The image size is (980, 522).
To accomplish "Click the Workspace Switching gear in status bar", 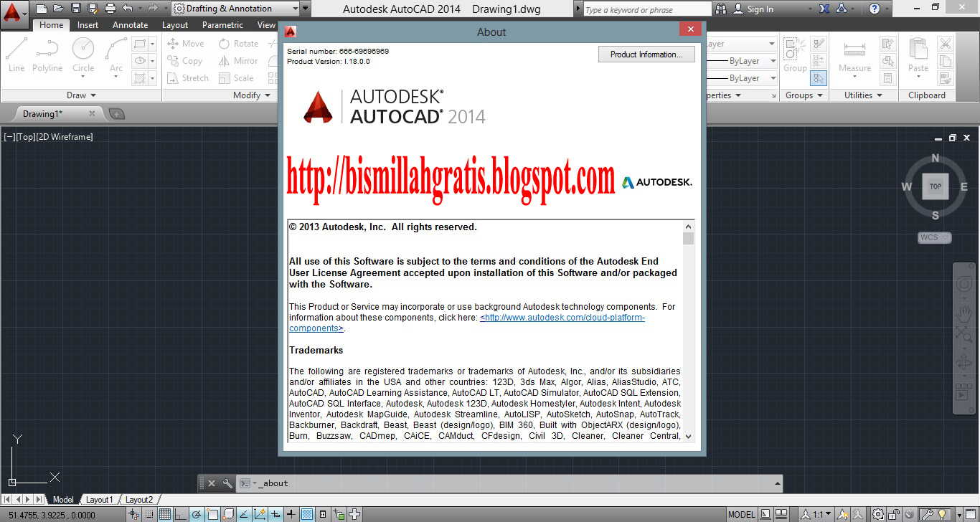I will [x=878, y=514].
